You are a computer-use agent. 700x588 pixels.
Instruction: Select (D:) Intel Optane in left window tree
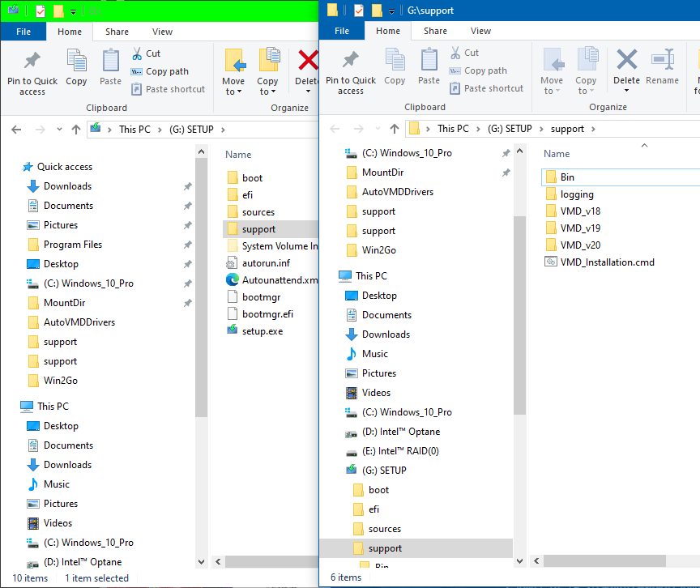[x=82, y=562]
